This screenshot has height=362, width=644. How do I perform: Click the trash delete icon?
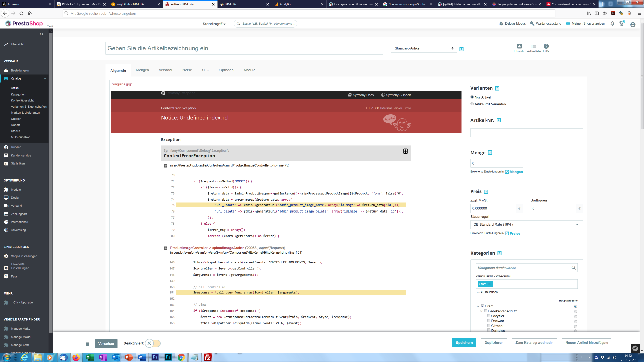(x=88, y=344)
